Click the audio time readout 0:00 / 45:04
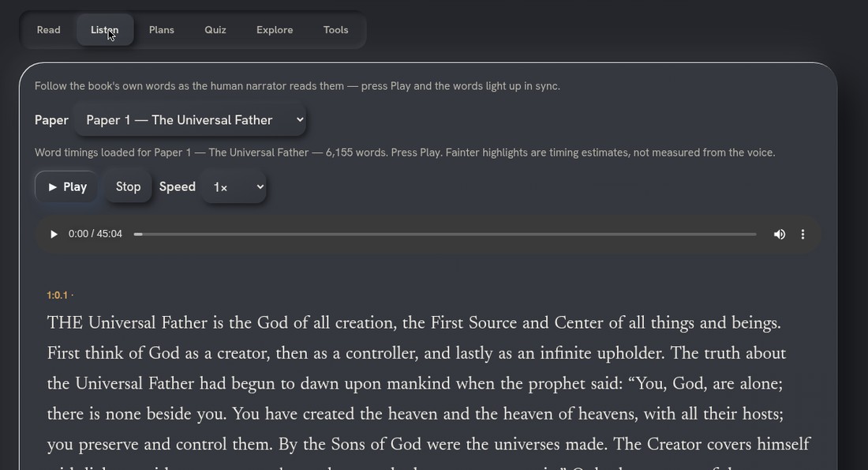Screen dimensions: 868x470 pyautogui.click(x=95, y=234)
